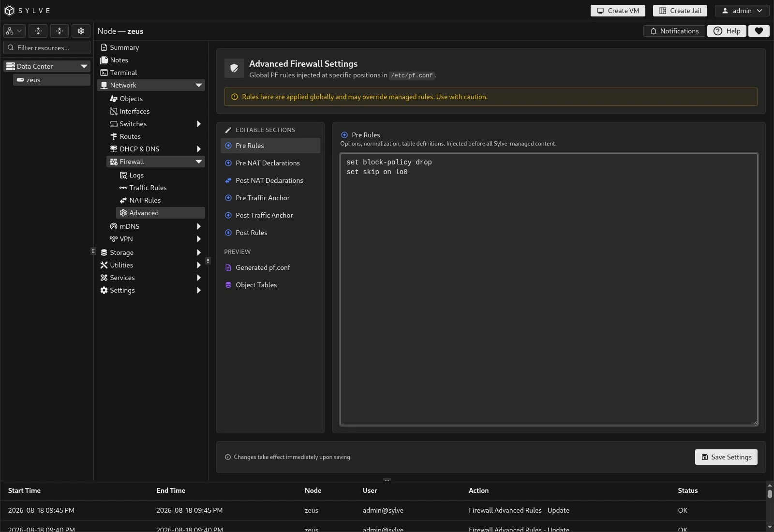Expand the Storage section arrow
The width and height of the screenshot is (774, 532).
(199, 252)
